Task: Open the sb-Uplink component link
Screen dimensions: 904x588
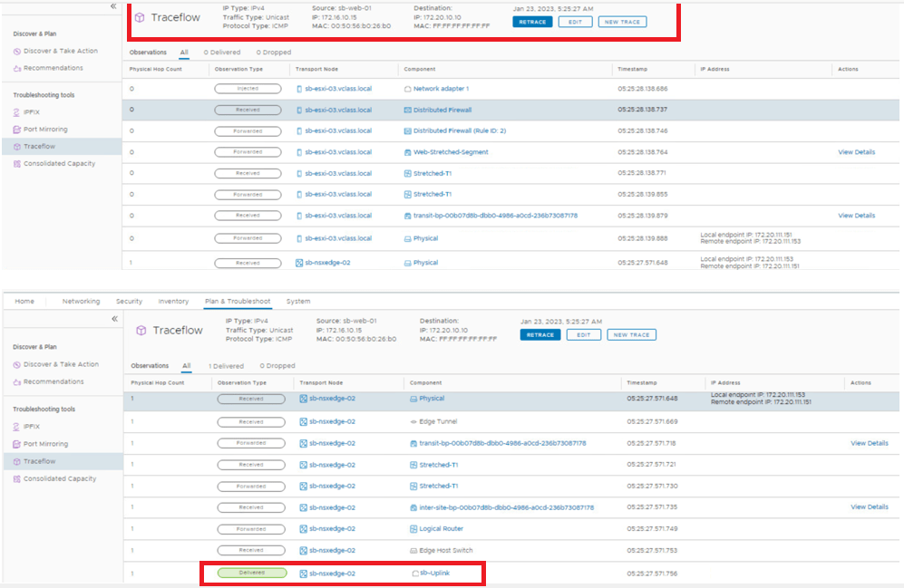Action: 434,574
